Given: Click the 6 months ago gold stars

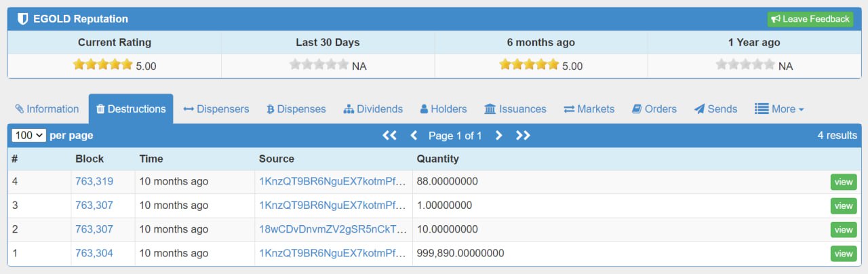Looking at the screenshot, I should 529,65.
